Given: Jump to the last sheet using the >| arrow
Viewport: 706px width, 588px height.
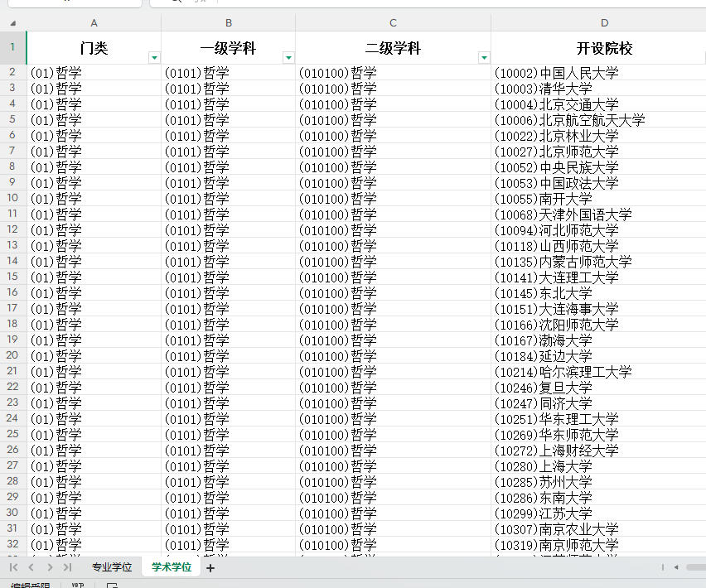Looking at the screenshot, I should pos(67,569).
